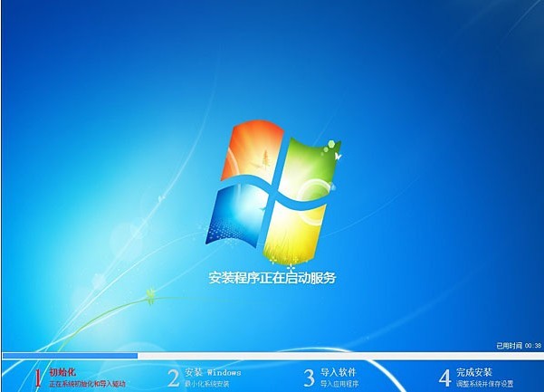The height and width of the screenshot is (392, 544).
Task: Click the step number 2 digit
Action: tap(173, 377)
